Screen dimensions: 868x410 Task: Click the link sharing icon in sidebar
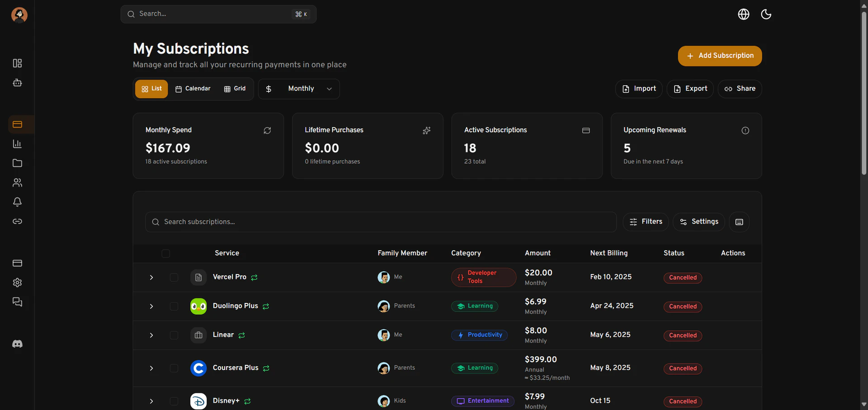17,221
